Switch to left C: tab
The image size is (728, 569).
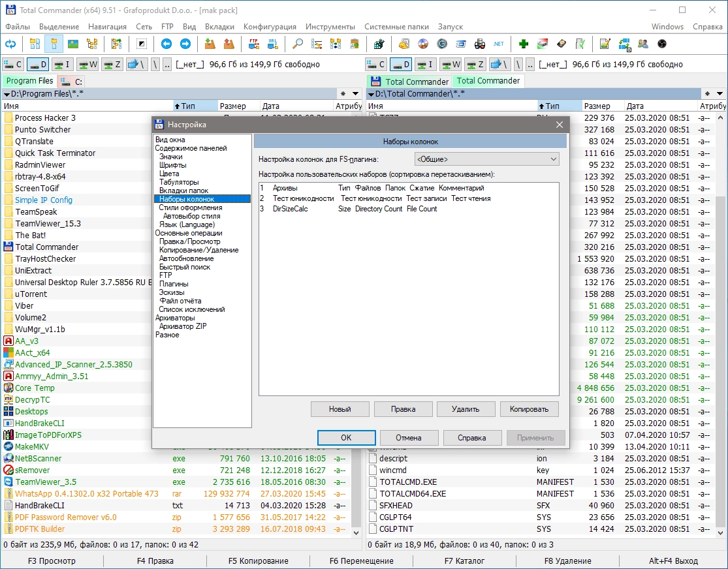[71, 81]
